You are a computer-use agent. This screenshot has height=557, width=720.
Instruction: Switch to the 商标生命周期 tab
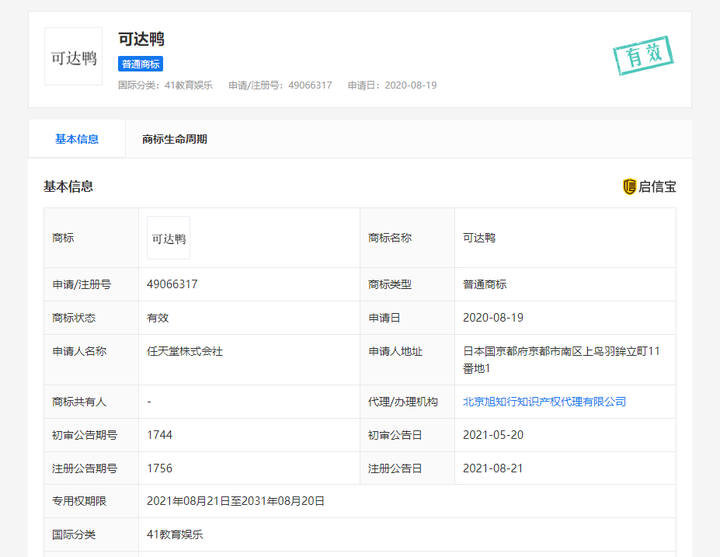[174, 139]
